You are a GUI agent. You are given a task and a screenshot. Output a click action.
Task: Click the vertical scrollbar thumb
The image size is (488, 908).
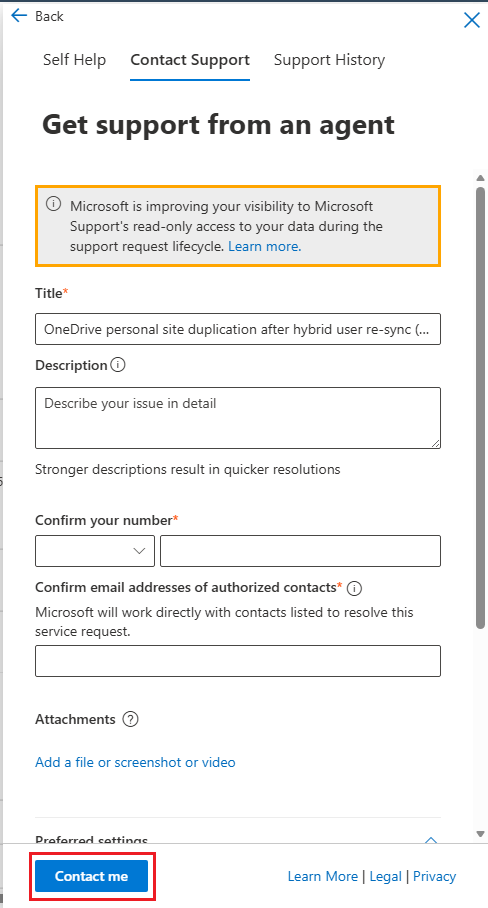point(480,407)
